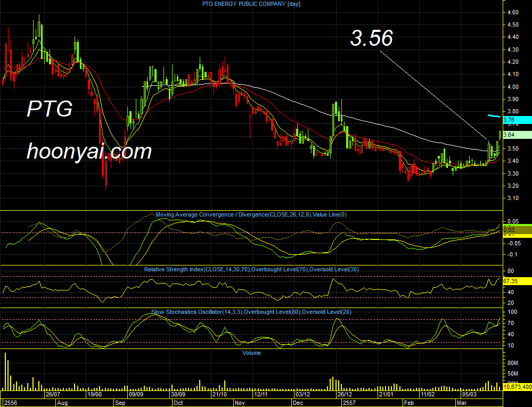This screenshot has width=532, height=407.
Task: Click the Oct month label
Action: pos(178,403)
